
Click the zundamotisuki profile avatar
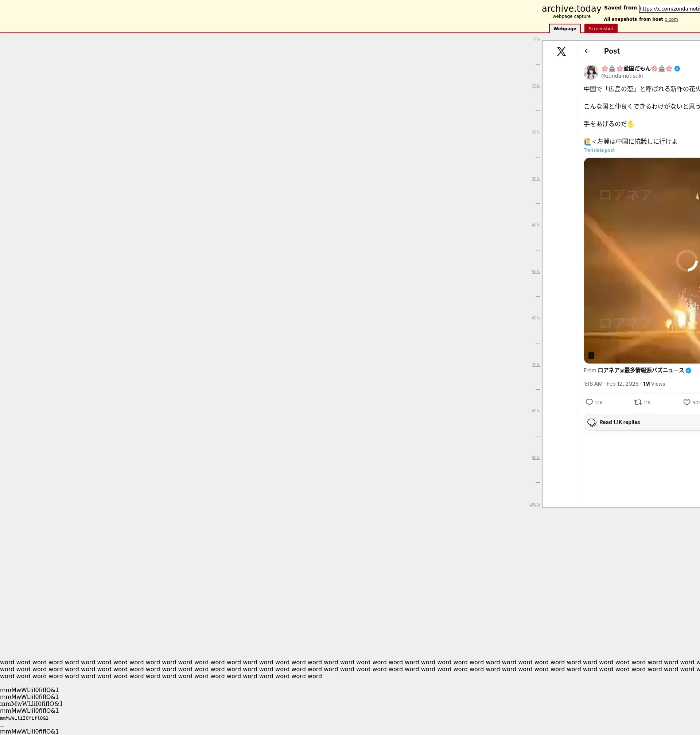(591, 72)
